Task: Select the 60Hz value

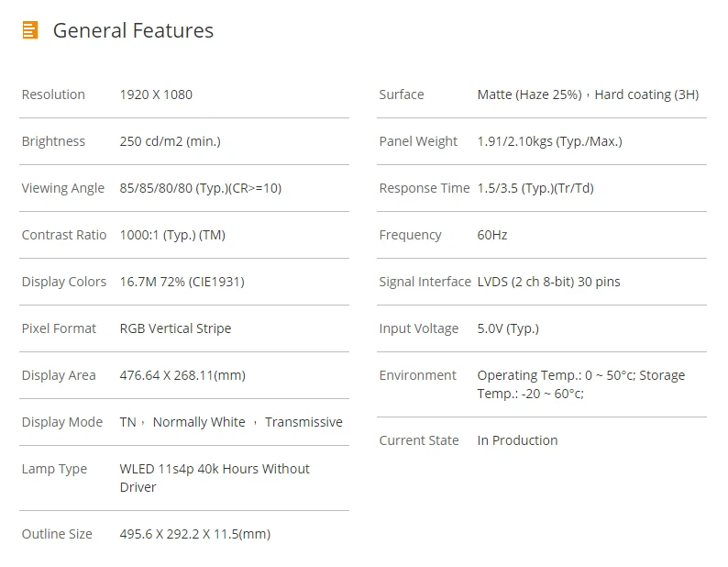Action: tap(492, 235)
